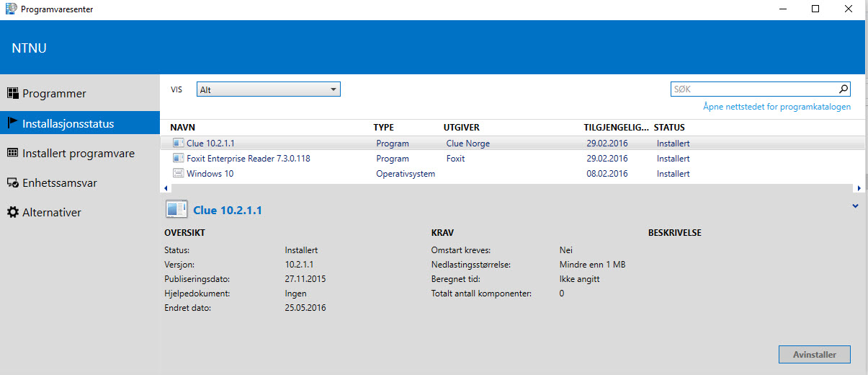Click the Installasjonsstatus flag icon
This screenshot has height=375, width=868.
pos(12,123)
